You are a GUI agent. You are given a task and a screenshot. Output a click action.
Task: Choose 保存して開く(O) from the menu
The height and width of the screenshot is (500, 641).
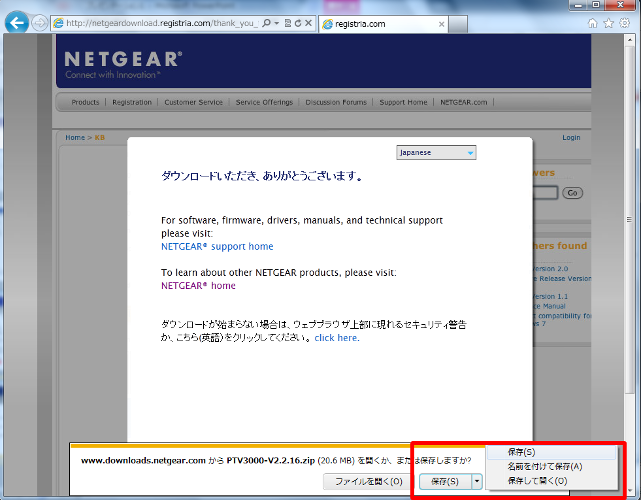click(x=552, y=481)
